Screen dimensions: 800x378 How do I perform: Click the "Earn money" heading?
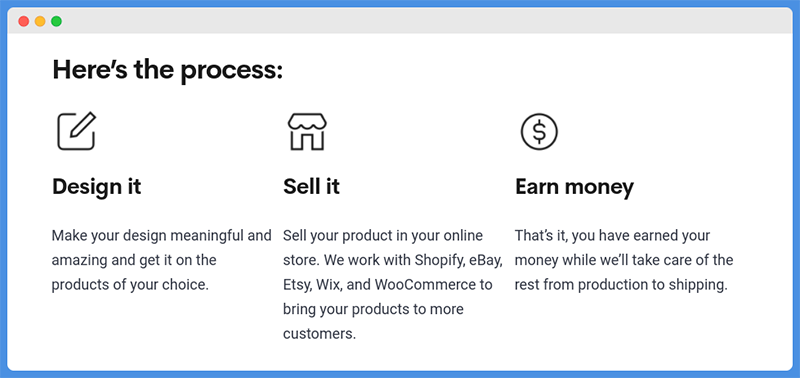574,187
